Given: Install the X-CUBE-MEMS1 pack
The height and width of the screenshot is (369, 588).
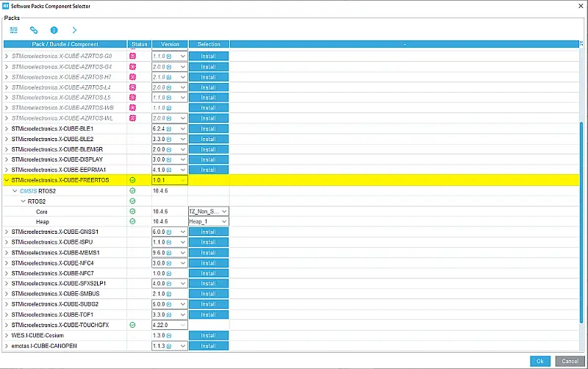Looking at the screenshot, I should (x=208, y=252).
